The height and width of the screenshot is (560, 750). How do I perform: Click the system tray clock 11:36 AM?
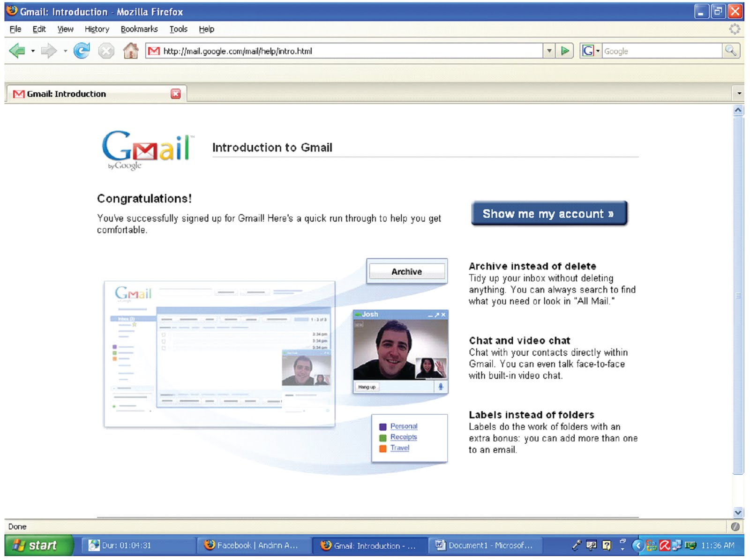click(x=717, y=545)
